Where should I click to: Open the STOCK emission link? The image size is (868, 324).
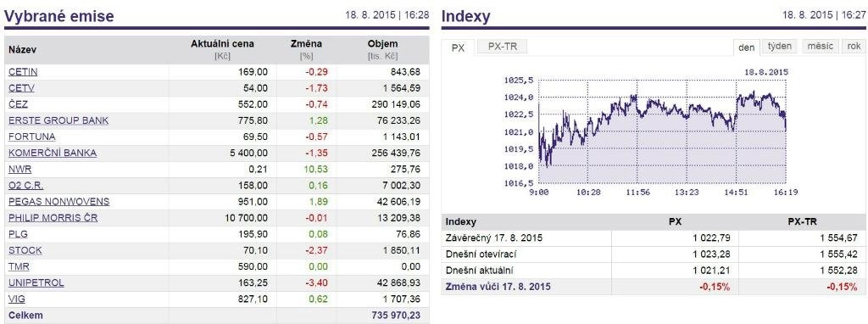click(25, 250)
